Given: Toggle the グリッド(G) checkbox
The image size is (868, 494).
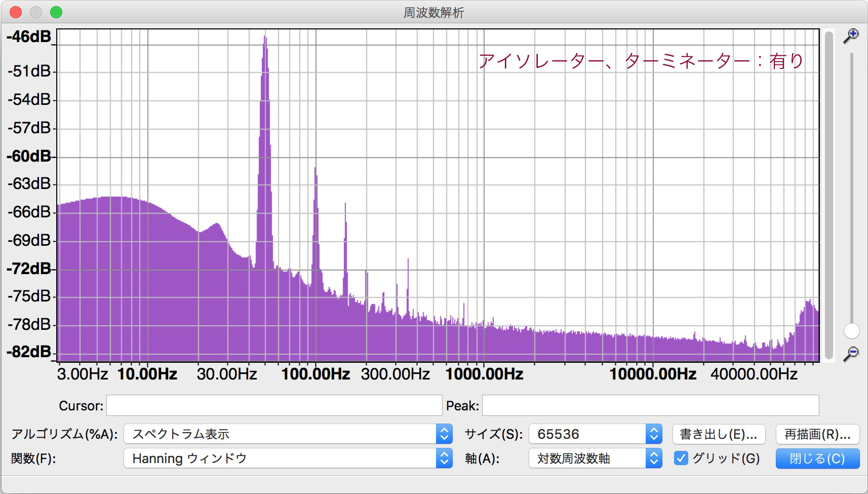Looking at the screenshot, I should [681, 459].
